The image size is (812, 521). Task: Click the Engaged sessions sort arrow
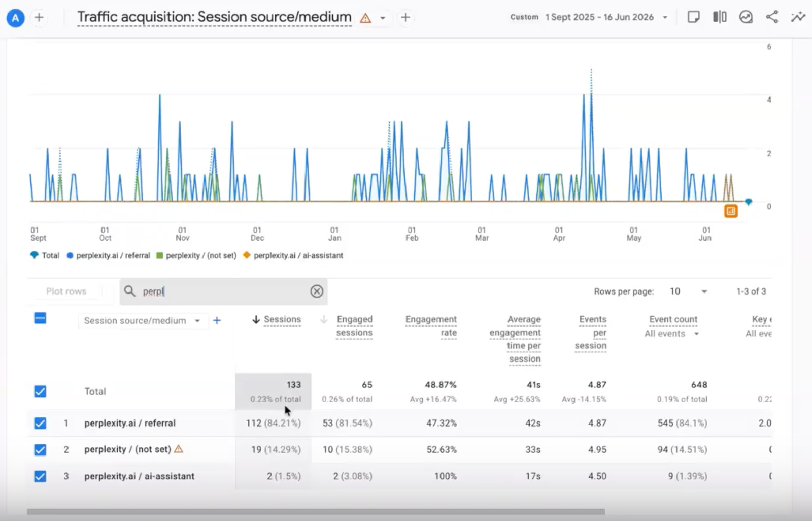click(x=324, y=319)
